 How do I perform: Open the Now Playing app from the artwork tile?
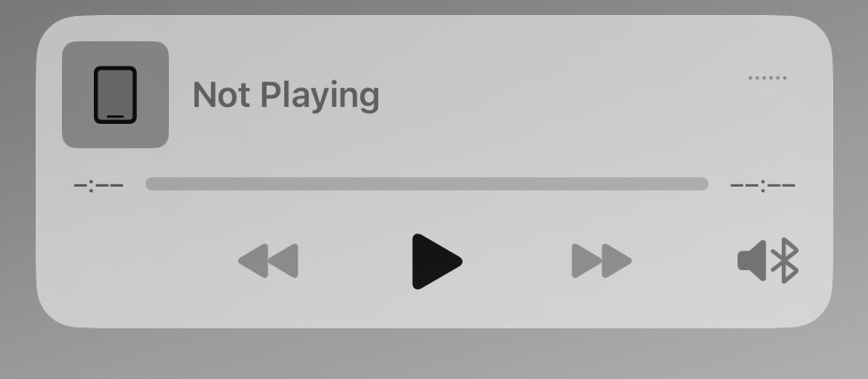click(x=115, y=95)
